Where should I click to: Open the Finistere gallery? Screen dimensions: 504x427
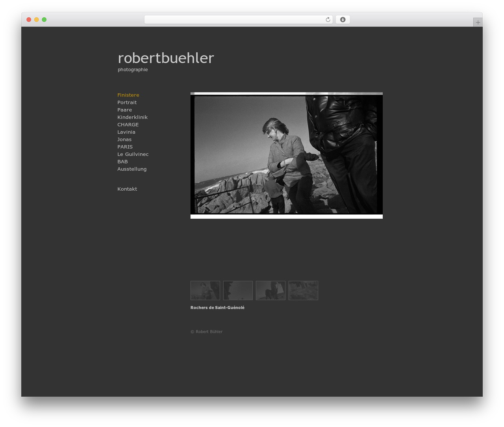point(128,95)
